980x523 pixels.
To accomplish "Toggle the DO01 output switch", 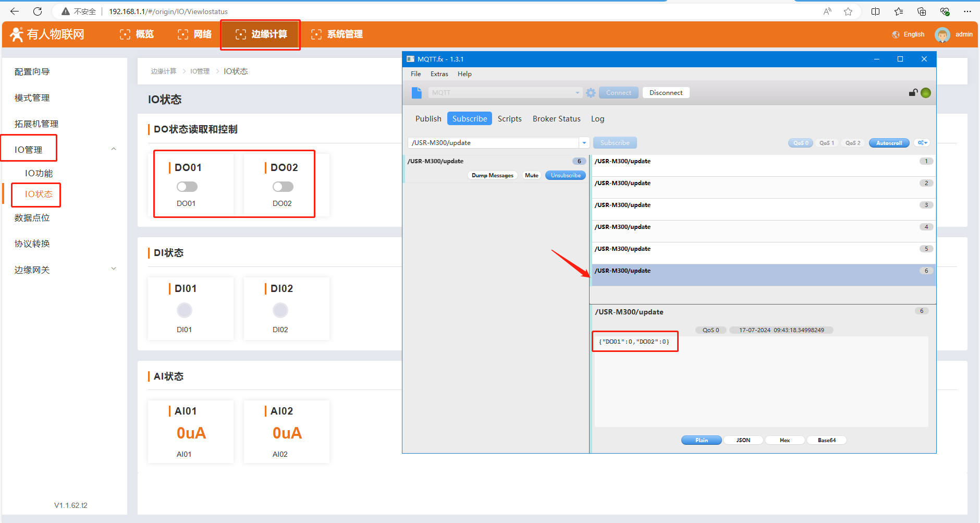I will click(187, 187).
